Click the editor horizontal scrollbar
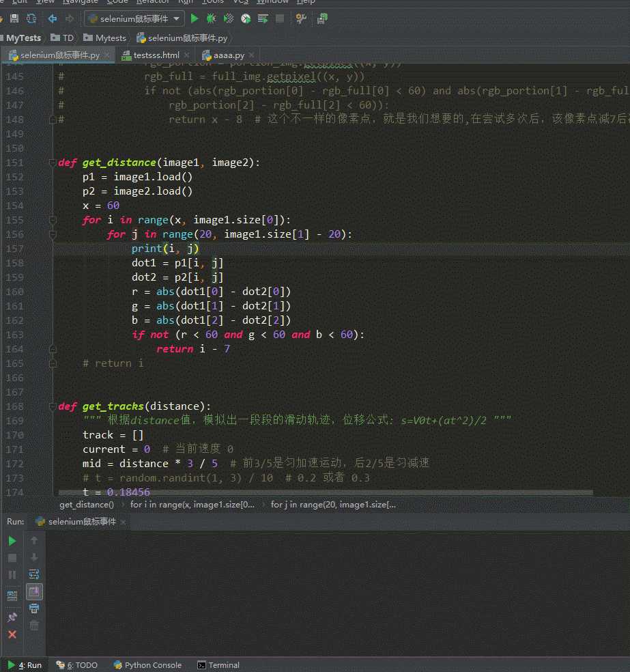Screen dimensions: 630x672 (326, 493)
